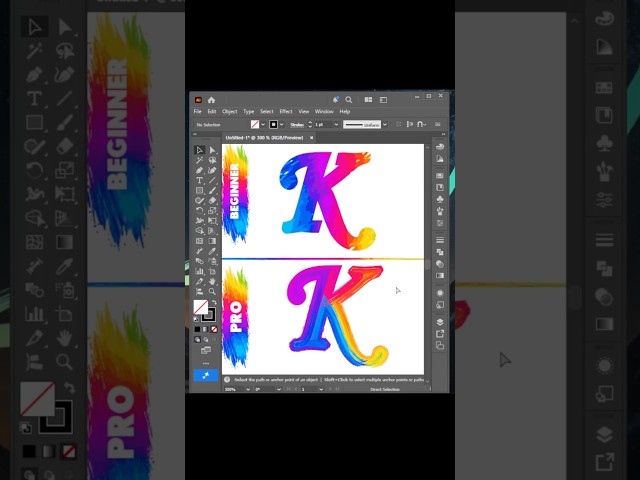The image size is (640, 480).
Task: Open the Effect menu
Action: pyautogui.click(x=286, y=111)
